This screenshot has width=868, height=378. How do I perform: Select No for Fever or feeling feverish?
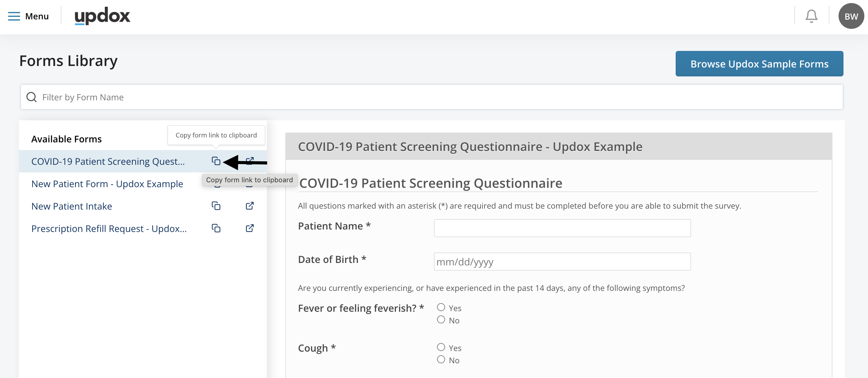[x=441, y=320]
